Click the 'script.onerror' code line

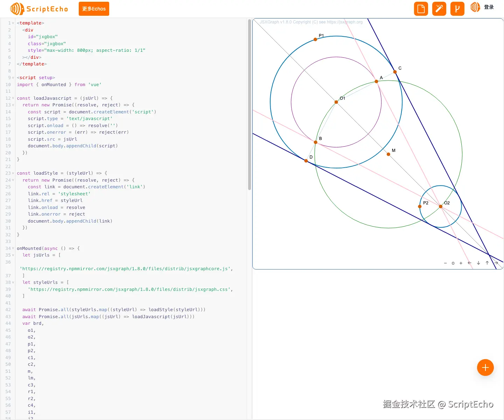(x=78, y=132)
